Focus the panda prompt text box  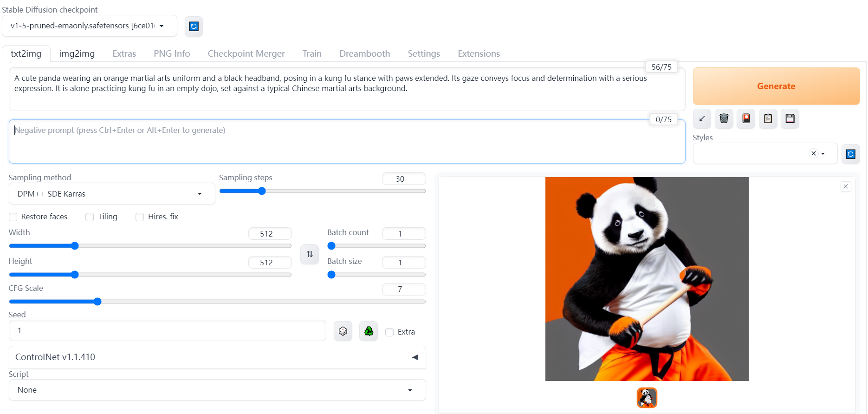[347, 89]
